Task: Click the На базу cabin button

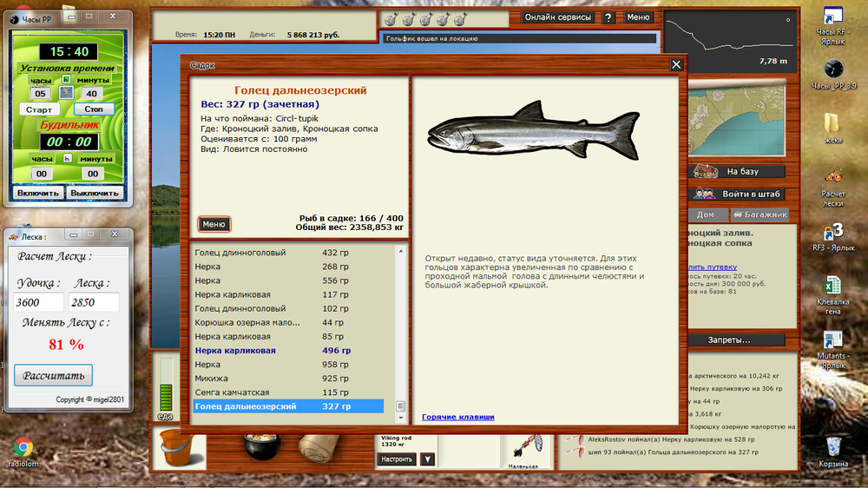Action: tap(739, 172)
